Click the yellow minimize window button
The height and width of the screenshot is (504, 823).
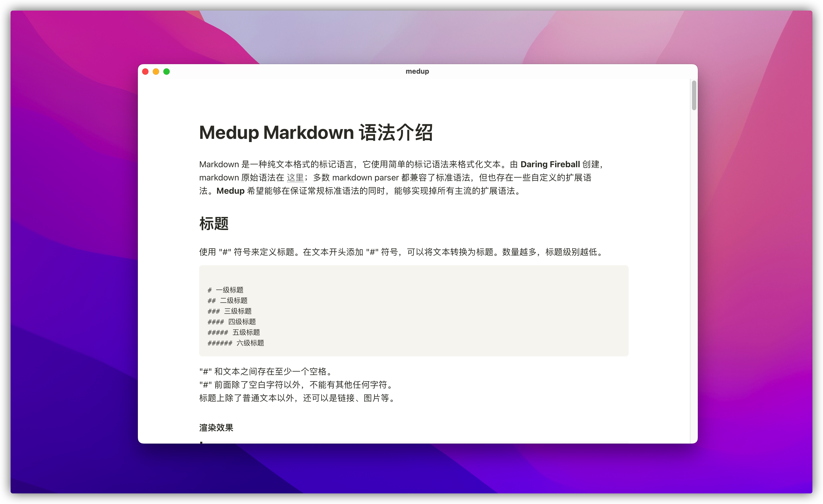[x=156, y=72]
